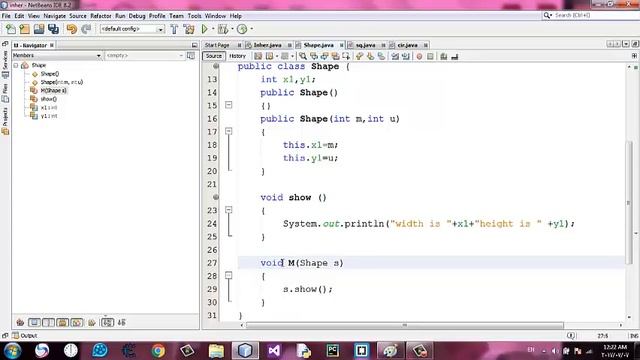Click the Windows Start button
The image size is (640, 360).
(x=13, y=351)
